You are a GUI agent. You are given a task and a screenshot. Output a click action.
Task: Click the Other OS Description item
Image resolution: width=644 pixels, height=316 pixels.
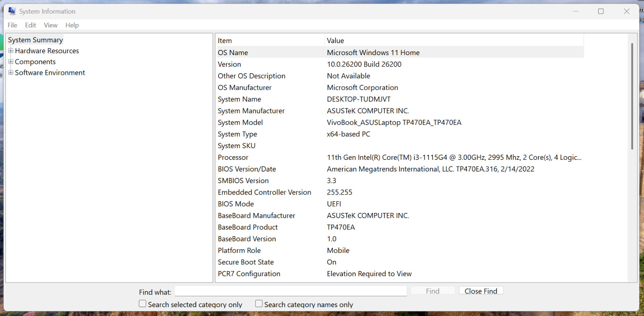(252, 76)
